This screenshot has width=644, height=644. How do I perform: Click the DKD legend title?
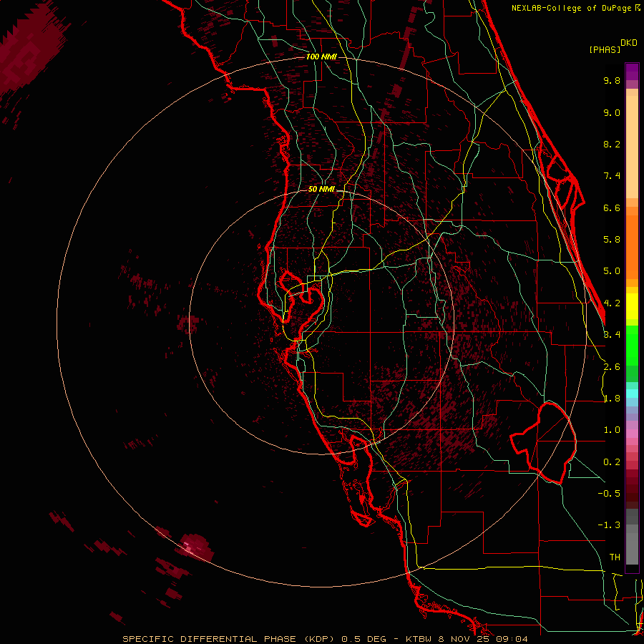click(x=629, y=43)
